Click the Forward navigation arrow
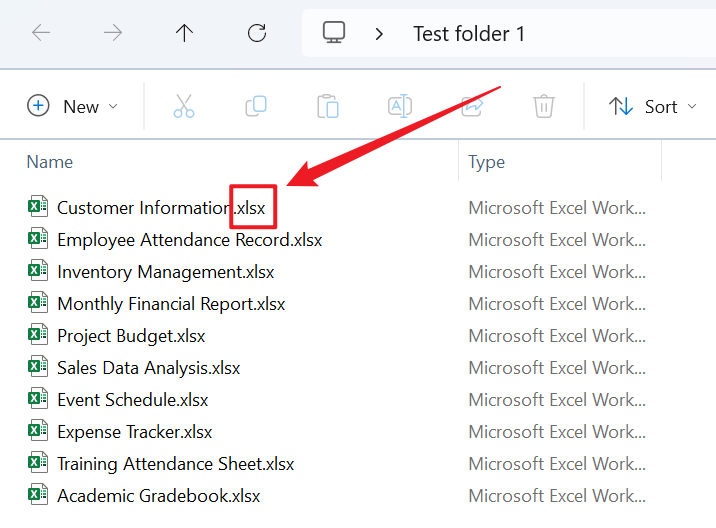The width and height of the screenshot is (716, 528). [113, 33]
